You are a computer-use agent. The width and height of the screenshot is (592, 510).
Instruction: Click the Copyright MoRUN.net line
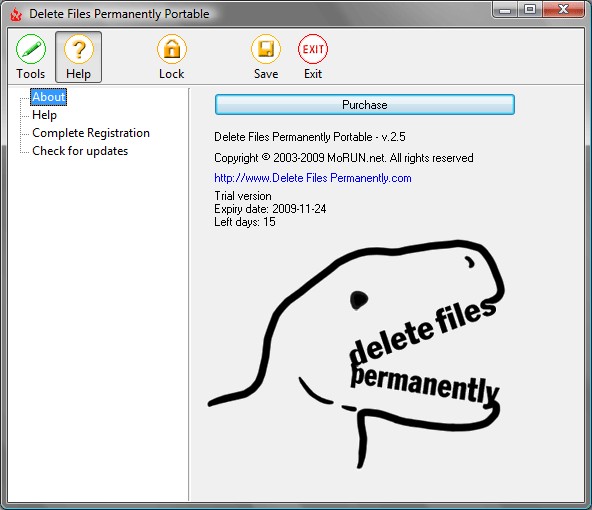point(344,157)
